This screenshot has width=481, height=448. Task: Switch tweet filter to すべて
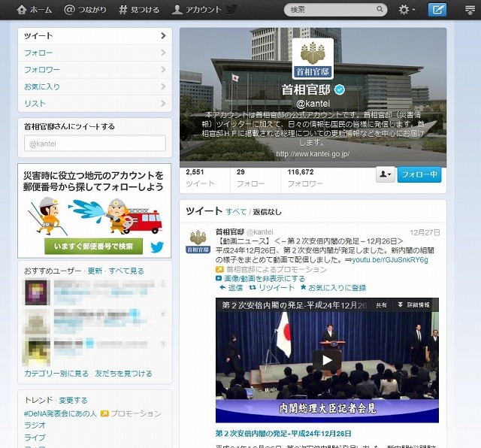236,212
